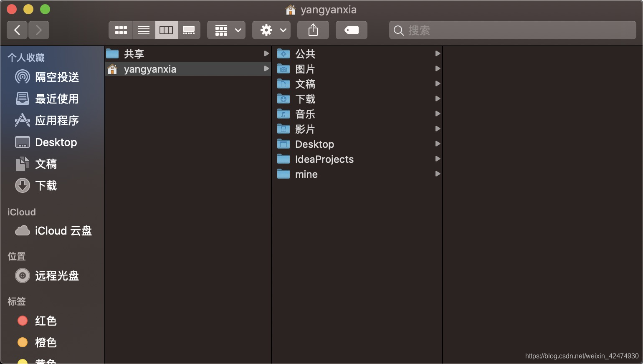Image resolution: width=643 pixels, height=364 pixels.
Task: Open 隔空投送 AirDrop in sidebar
Action: [52, 77]
